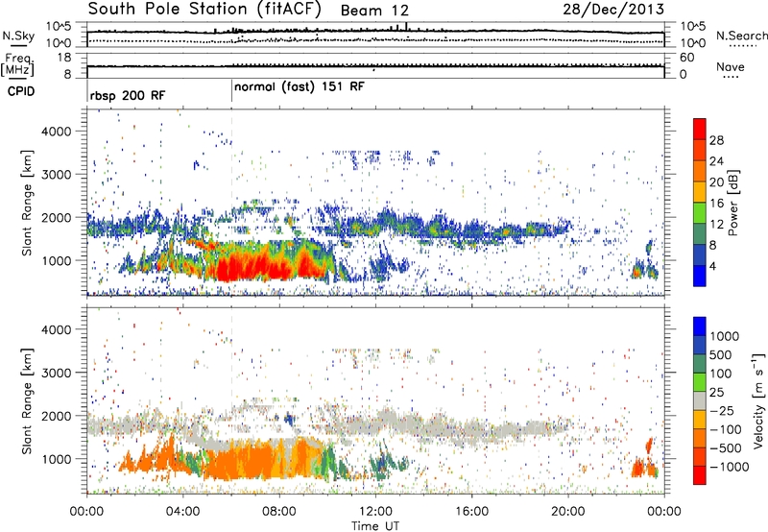Click the "-100" value on velocity colorbar
Image resolution: width=768 pixels, height=532 pixels.
pos(726,429)
